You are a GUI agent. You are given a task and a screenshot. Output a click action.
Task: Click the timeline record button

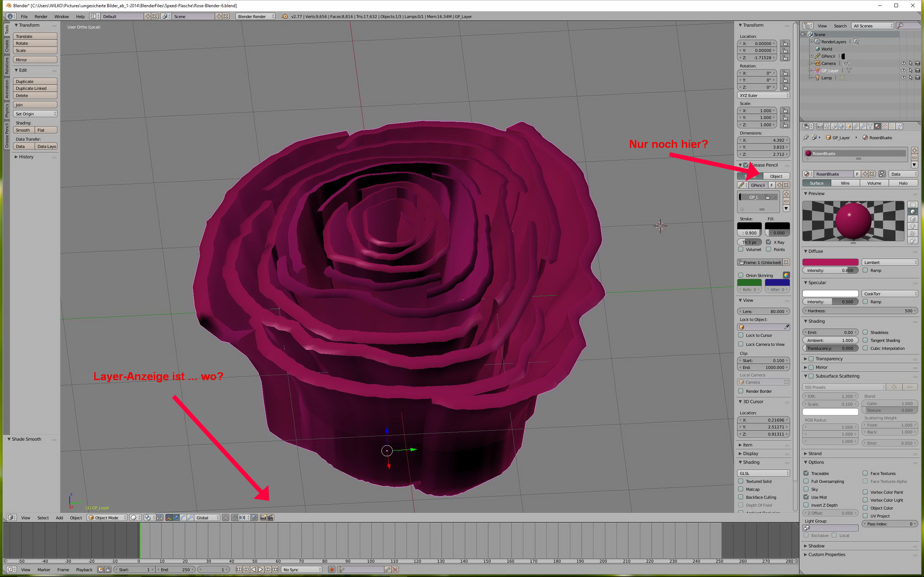tap(331, 570)
